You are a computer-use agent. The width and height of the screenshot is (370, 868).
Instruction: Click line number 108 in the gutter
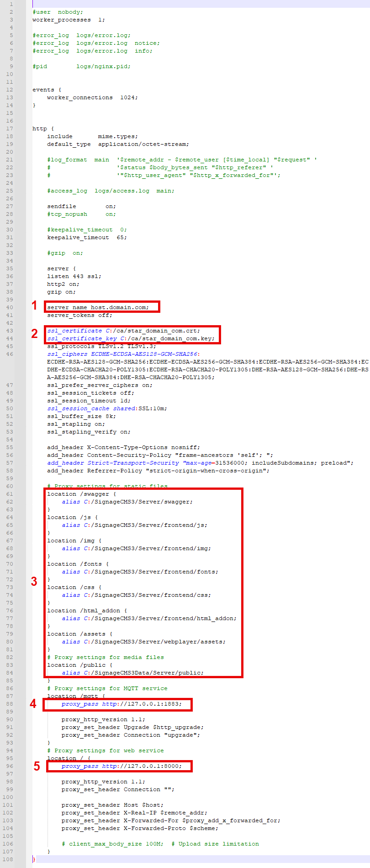tap(8, 859)
